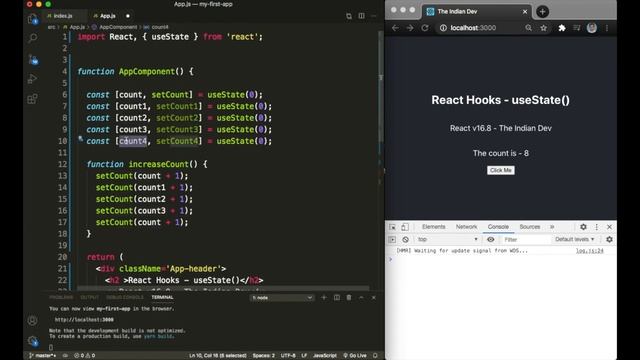Open the Run and Debug view

coord(33,78)
